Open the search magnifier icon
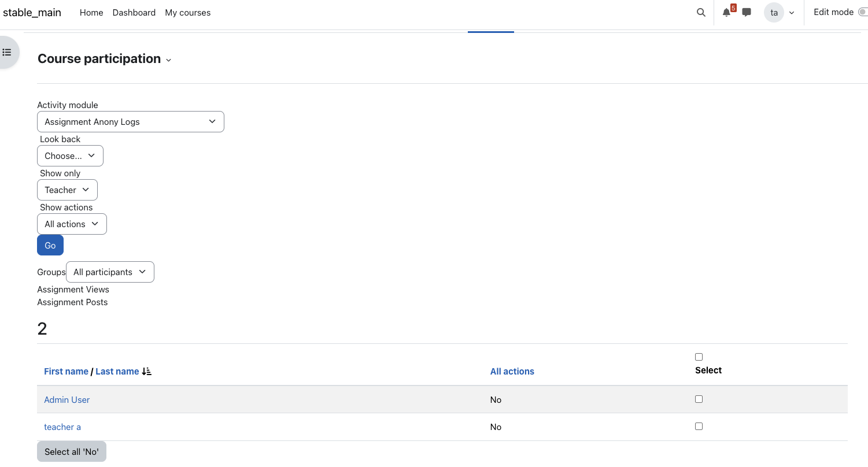 tap(701, 12)
